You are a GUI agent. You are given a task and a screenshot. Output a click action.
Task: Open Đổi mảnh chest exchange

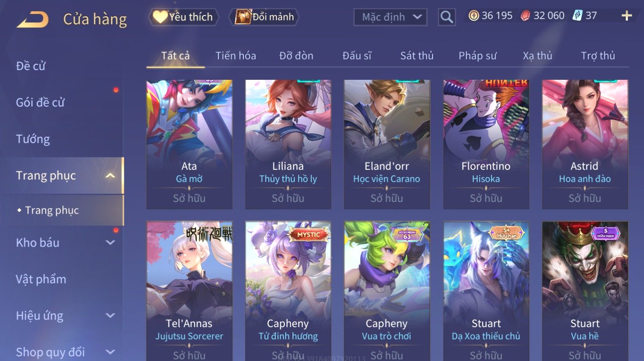point(264,17)
